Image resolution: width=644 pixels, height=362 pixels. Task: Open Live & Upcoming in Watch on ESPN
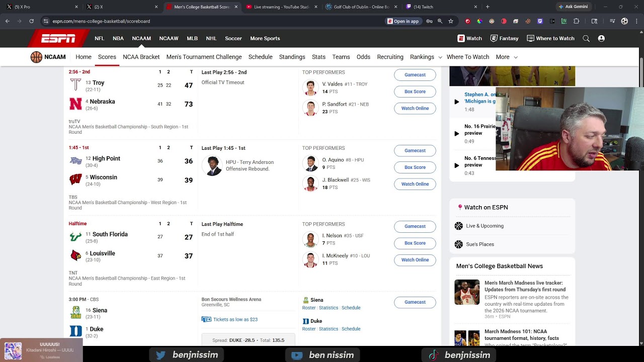coord(485,226)
